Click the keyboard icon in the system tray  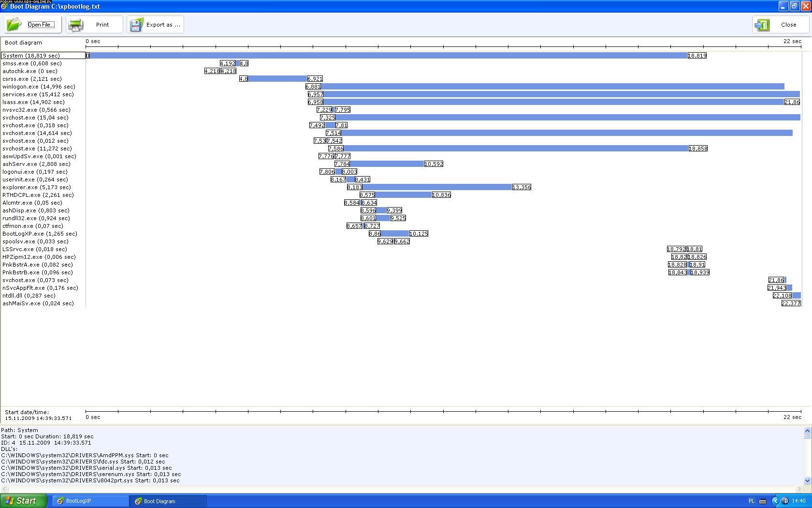tap(763, 501)
